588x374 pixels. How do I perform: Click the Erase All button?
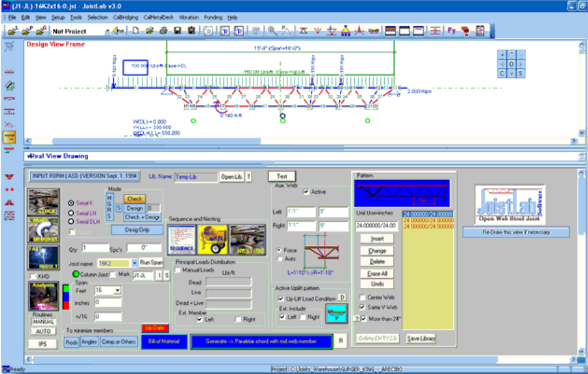377,273
